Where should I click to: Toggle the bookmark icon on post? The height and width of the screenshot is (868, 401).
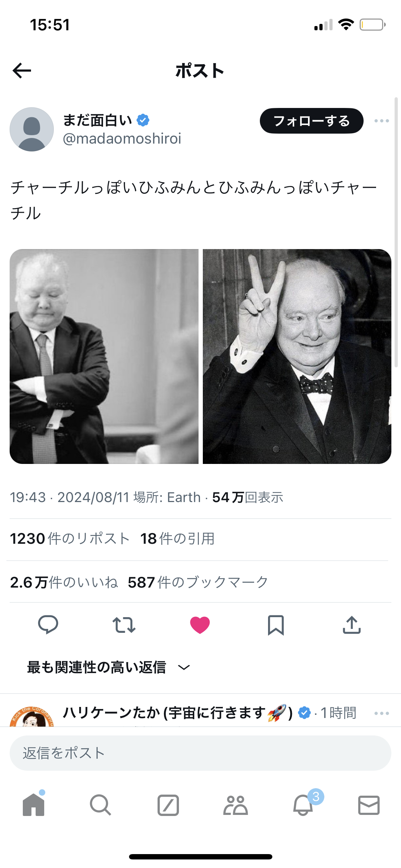pos(276,625)
